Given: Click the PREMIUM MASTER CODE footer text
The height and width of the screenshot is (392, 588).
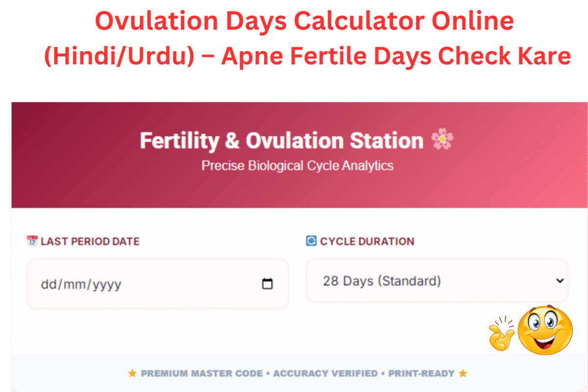Looking at the screenshot, I should [x=201, y=373].
